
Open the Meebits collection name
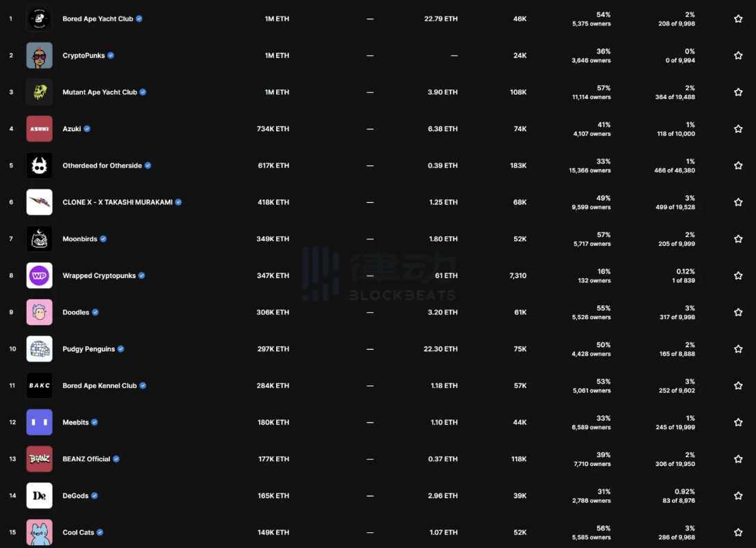76,422
